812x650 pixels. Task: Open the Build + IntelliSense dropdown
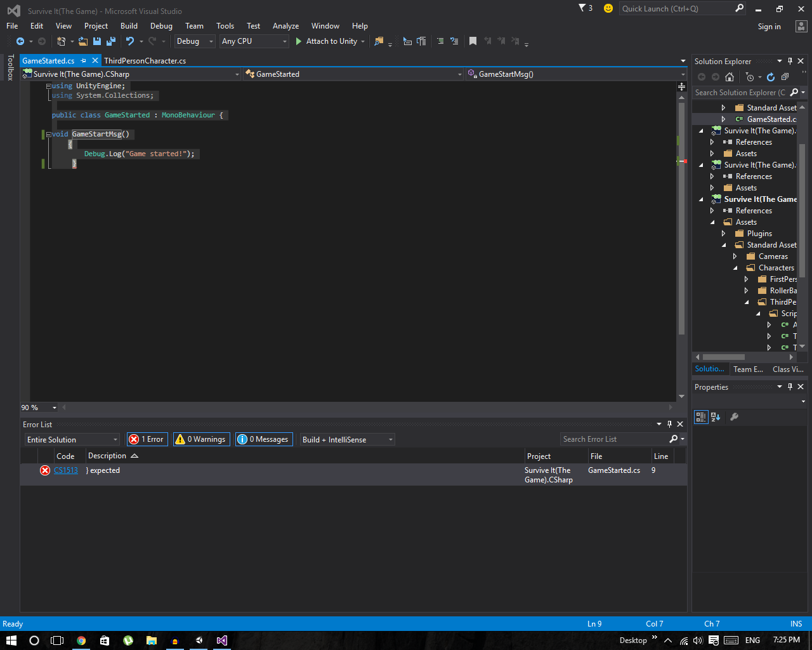[x=348, y=439]
